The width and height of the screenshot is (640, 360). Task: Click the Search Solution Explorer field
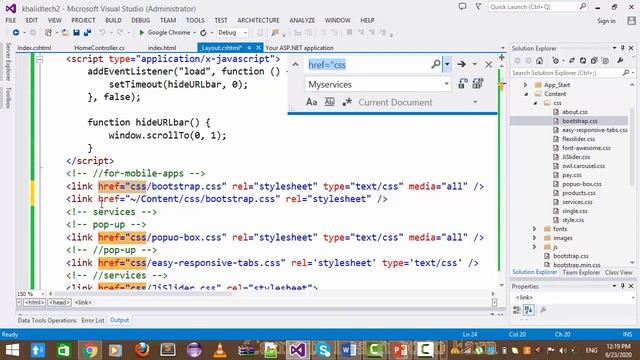[x=567, y=73]
